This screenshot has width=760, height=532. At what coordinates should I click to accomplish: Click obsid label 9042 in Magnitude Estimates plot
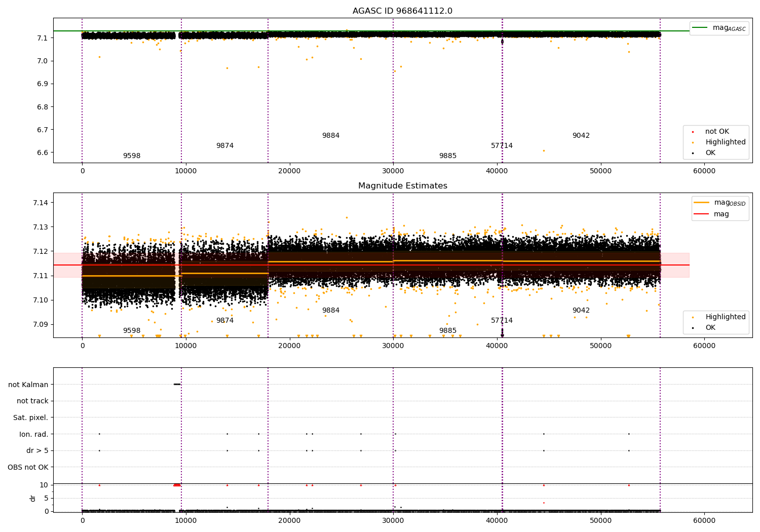click(581, 311)
